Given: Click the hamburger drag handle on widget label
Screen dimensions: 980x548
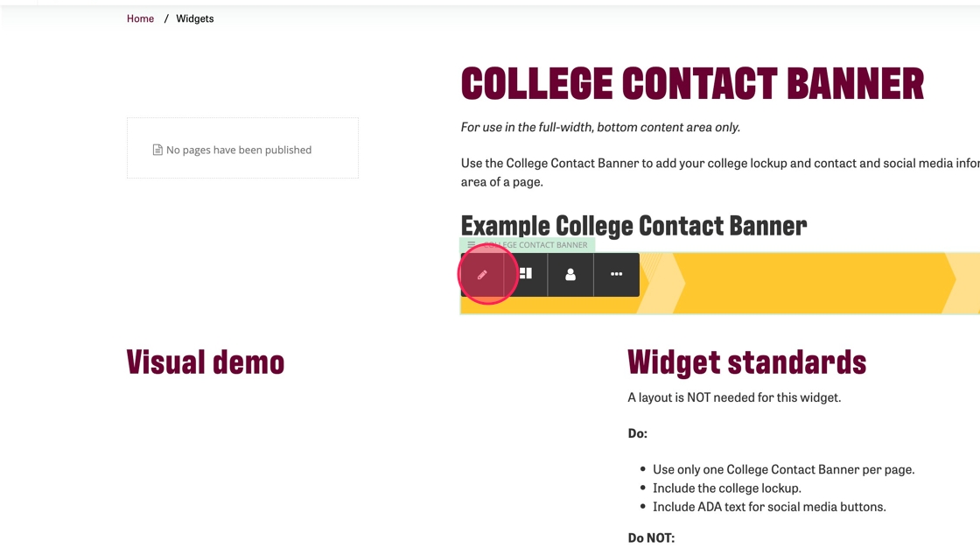Looking at the screenshot, I should (472, 245).
